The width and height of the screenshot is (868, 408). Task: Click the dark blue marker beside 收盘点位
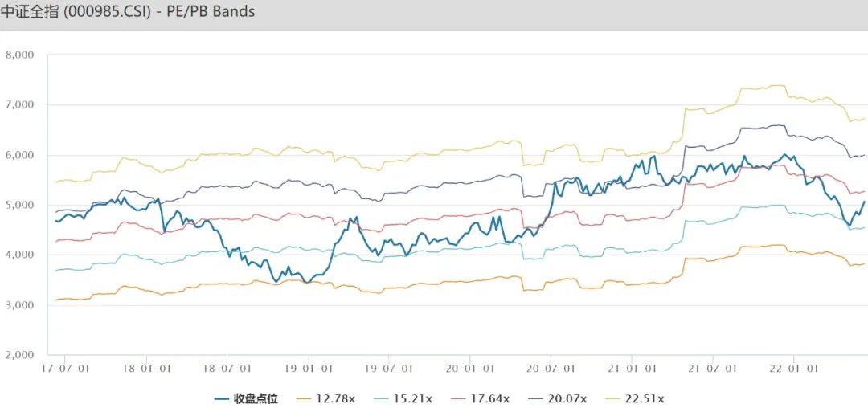221,398
